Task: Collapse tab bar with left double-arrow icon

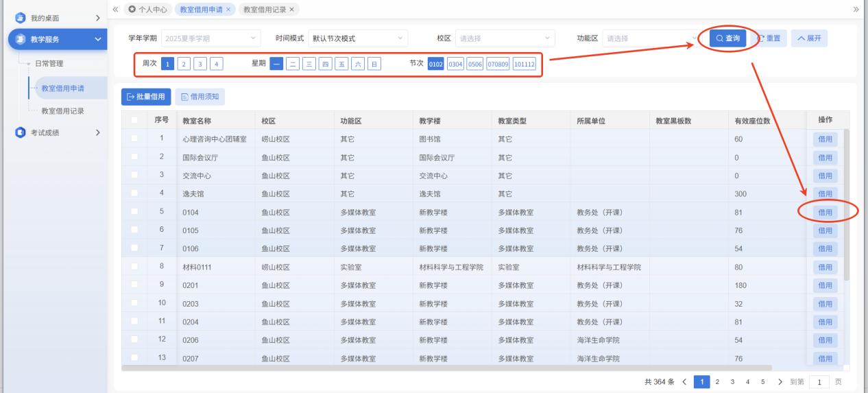Action: point(115,9)
